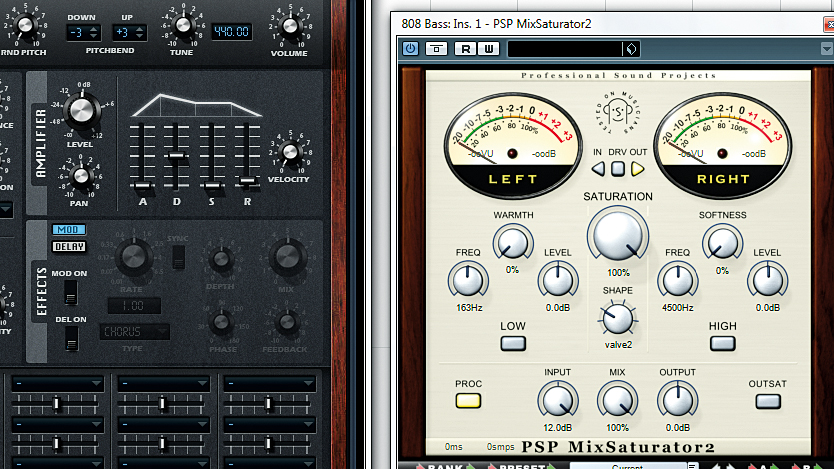Click the WARMTH knob

point(513,242)
